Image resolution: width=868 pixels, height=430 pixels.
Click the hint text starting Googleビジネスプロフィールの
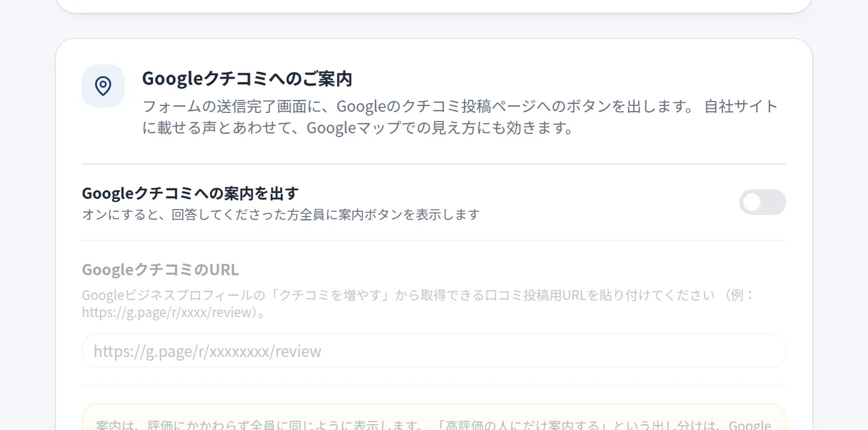[418, 303]
